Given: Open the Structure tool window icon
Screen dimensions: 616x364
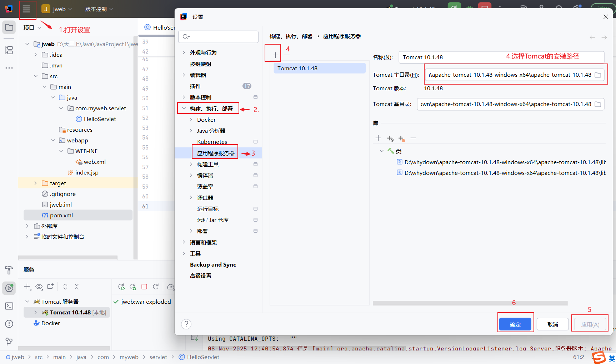Looking at the screenshot, I should click(9, 50).
